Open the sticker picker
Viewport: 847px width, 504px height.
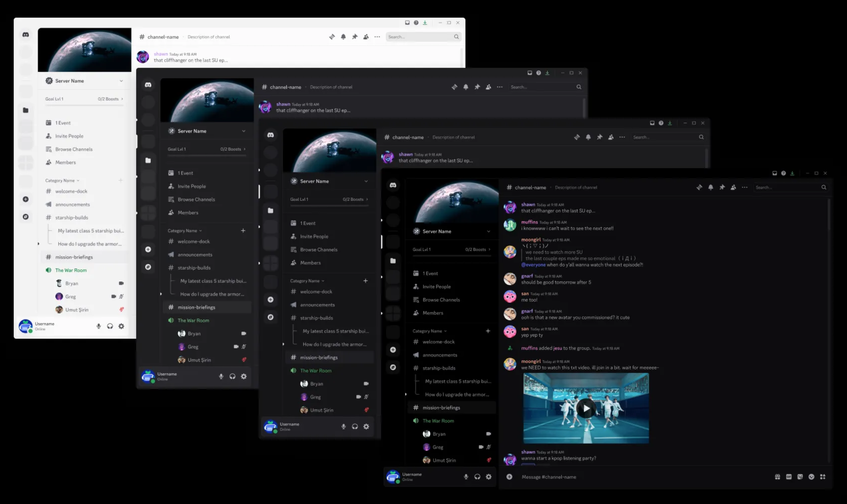(x=799, y=477)
